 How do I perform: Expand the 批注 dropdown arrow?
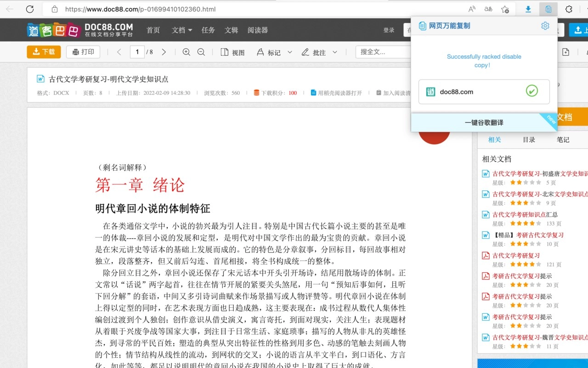pyautogui.click(x=335, y=52)
